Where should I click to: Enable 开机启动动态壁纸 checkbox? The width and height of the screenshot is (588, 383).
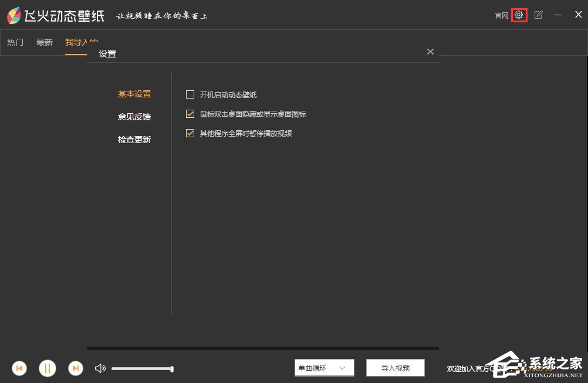pos(190,94)
